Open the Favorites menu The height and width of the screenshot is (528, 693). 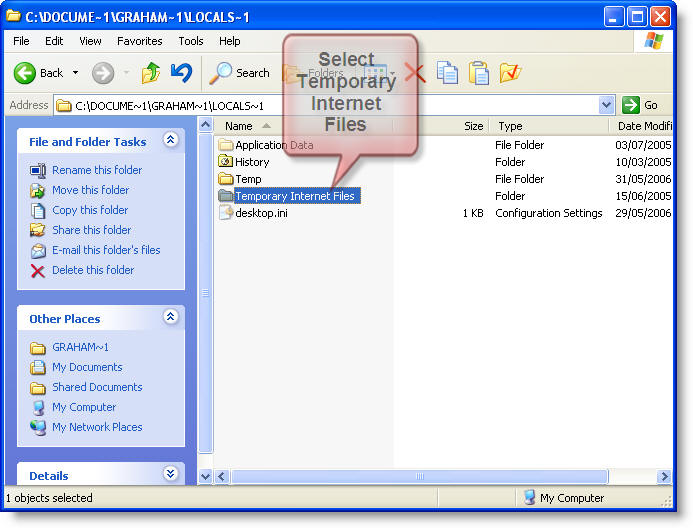point(140,41)
